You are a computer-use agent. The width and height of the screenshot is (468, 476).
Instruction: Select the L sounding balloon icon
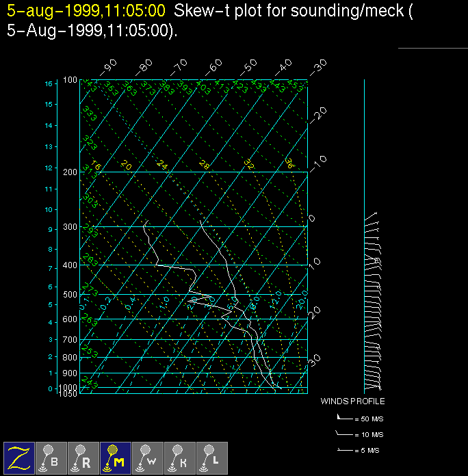pyautogui.click(x=211, y=458)
